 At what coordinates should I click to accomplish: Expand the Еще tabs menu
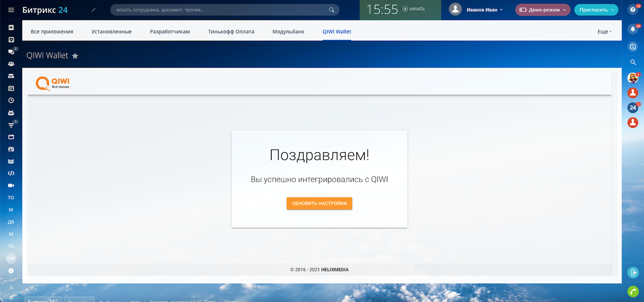pos(604,32)
